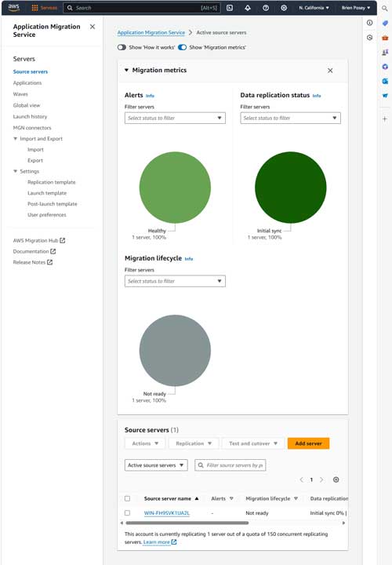Open the settings gear icon in top bar
392x565 pixels.
click(x=284, y=8)
